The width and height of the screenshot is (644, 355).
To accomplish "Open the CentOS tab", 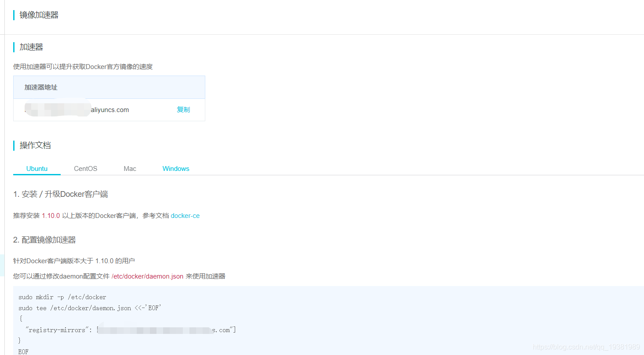I will 85,169.
